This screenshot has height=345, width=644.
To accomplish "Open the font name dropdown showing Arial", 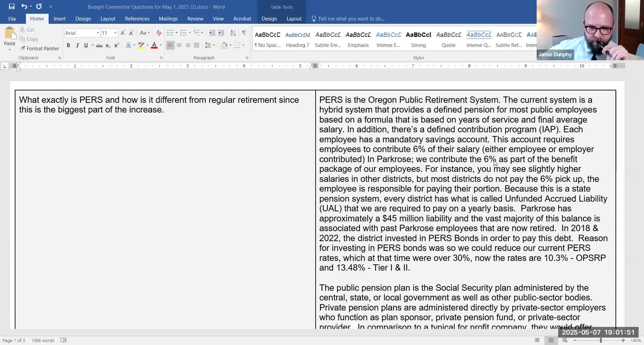I will pyautogui.click(x=98, y=33).
